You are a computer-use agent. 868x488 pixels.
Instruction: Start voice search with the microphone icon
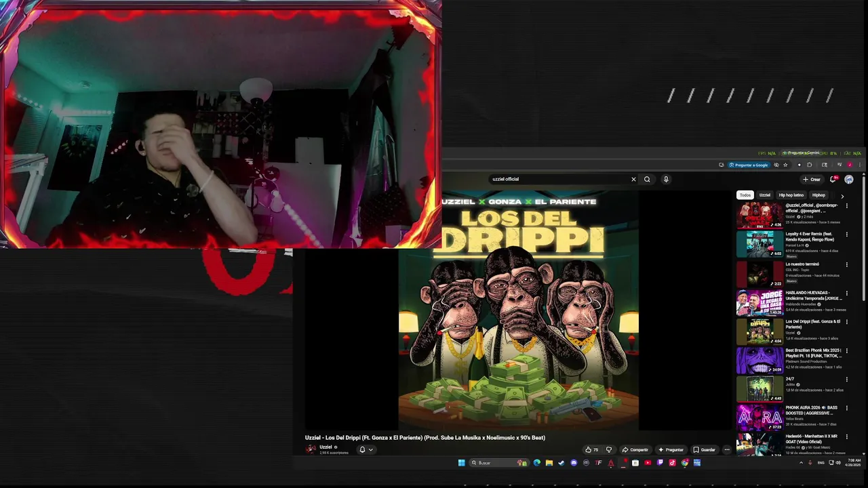coord(666,179)
